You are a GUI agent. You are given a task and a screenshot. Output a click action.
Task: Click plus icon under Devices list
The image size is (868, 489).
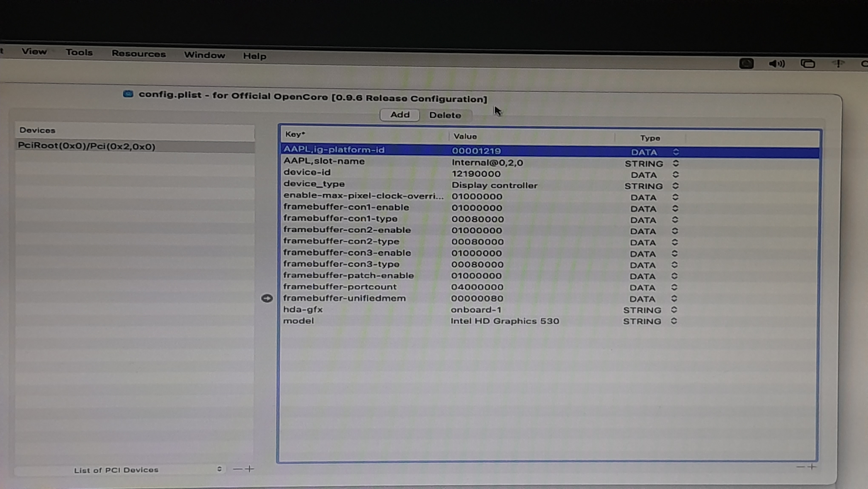coord(250,469)
